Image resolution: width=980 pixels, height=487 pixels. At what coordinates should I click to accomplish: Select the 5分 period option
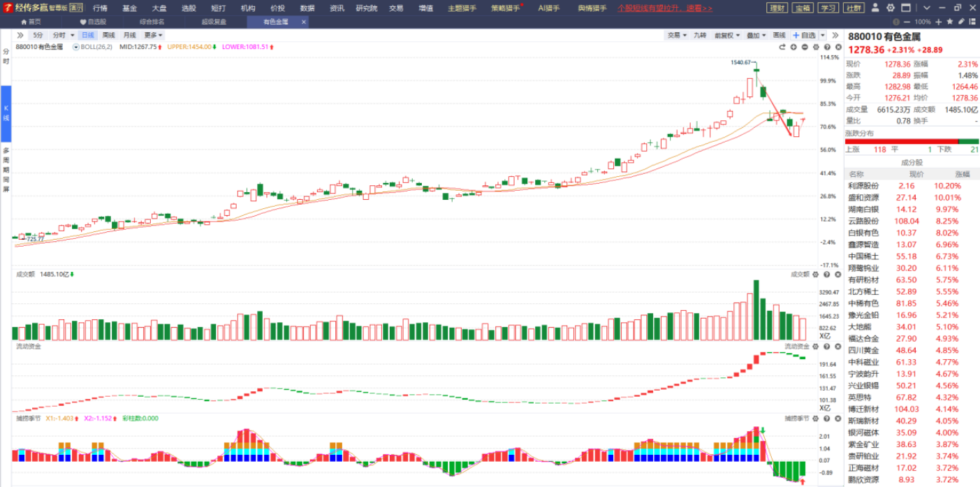point(38,35)
